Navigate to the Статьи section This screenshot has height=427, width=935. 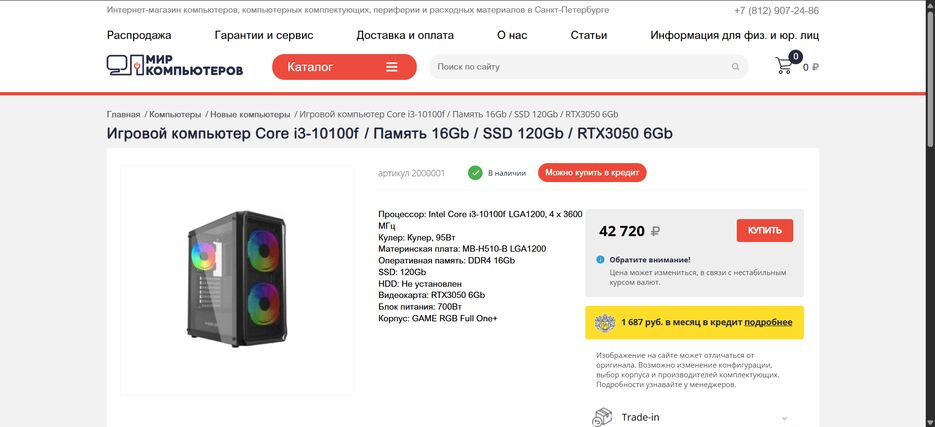(588, 35)
